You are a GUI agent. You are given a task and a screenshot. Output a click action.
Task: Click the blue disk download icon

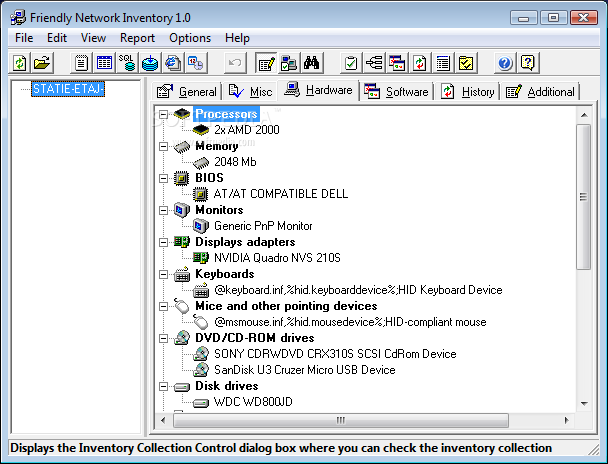coord(150,62)
